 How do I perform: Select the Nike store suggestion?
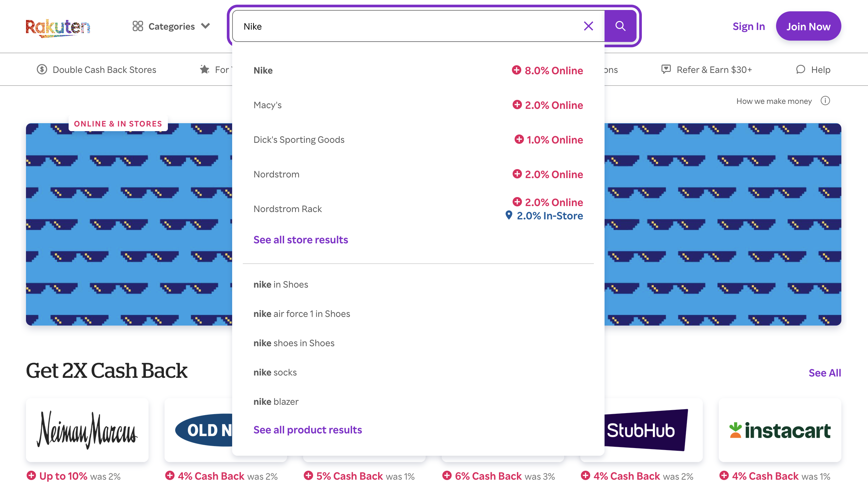coord(418,70)
